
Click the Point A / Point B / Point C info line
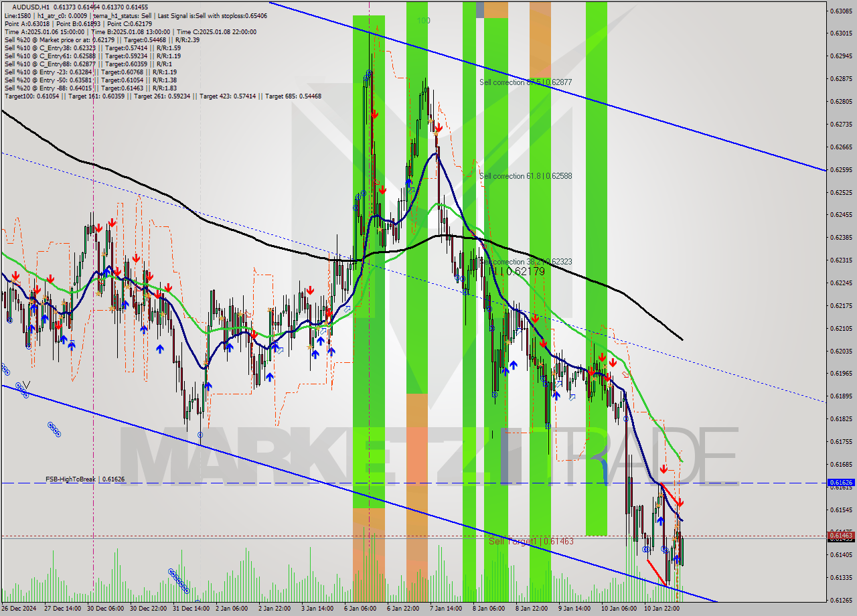[80, 23]
